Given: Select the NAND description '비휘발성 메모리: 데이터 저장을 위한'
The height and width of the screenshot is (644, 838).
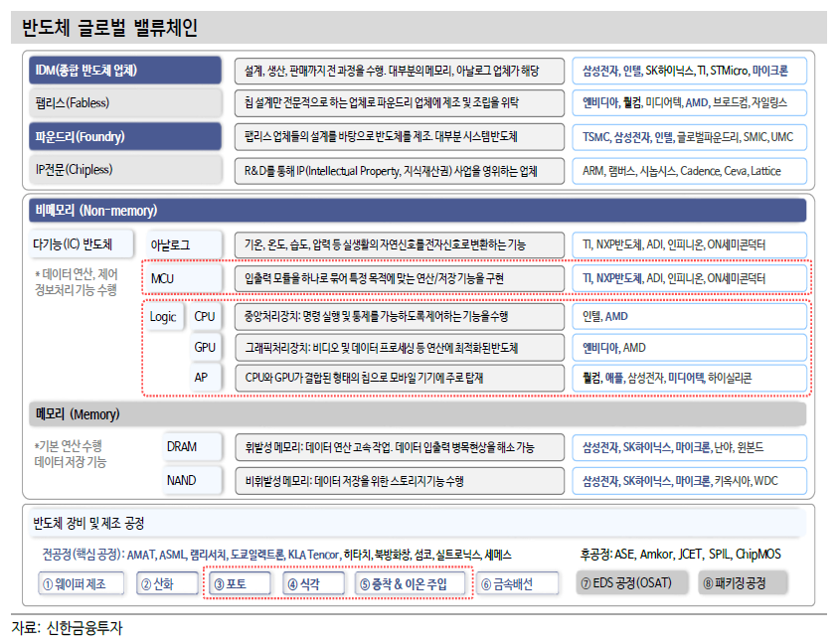Looking at the screenshot, I should (x=400, y=481).
